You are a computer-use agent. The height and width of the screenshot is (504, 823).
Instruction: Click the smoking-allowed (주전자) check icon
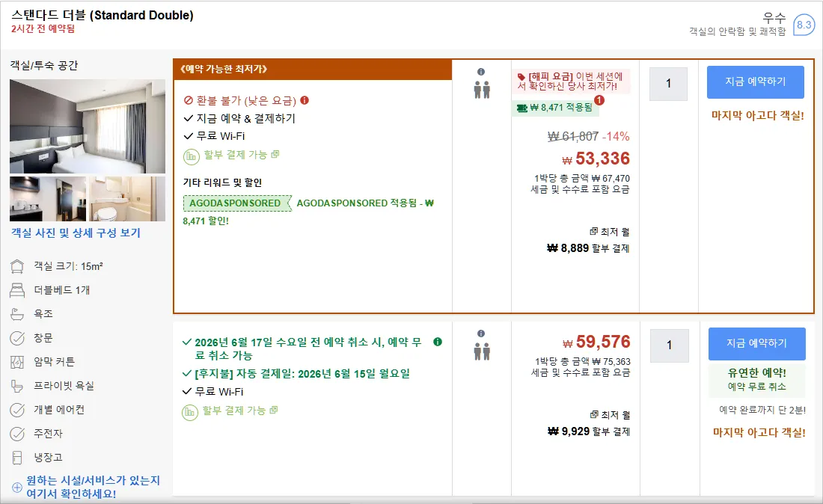17,434
